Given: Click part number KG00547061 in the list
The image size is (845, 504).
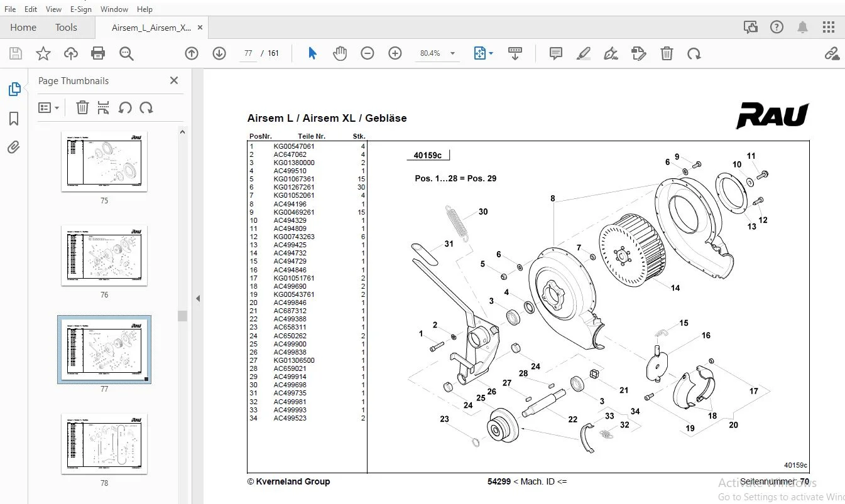Looking at the screenshot, I should point(294,146).
